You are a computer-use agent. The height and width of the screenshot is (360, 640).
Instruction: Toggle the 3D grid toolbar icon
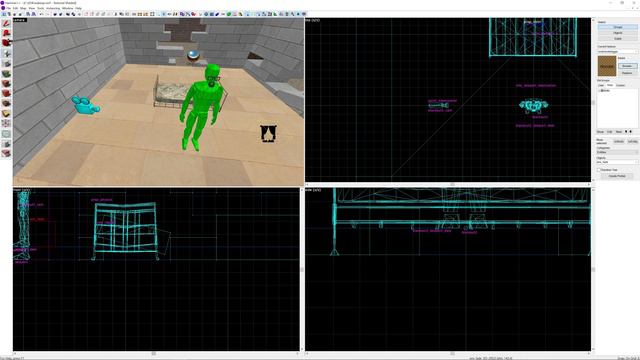[x=9, y=14]
